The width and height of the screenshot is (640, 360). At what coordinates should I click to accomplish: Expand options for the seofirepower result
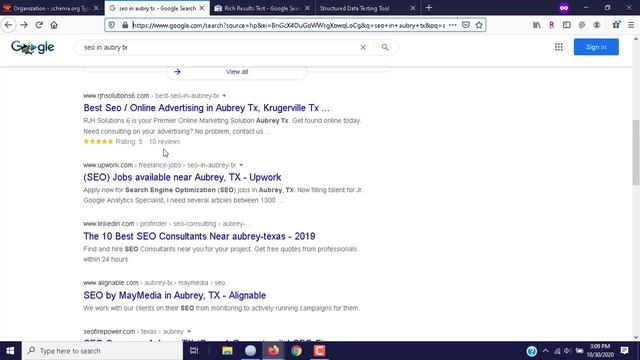pos(189,332)
